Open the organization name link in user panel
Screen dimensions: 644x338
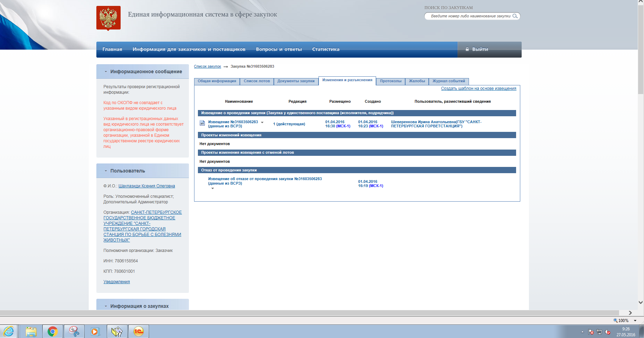[x=142, y=226]
